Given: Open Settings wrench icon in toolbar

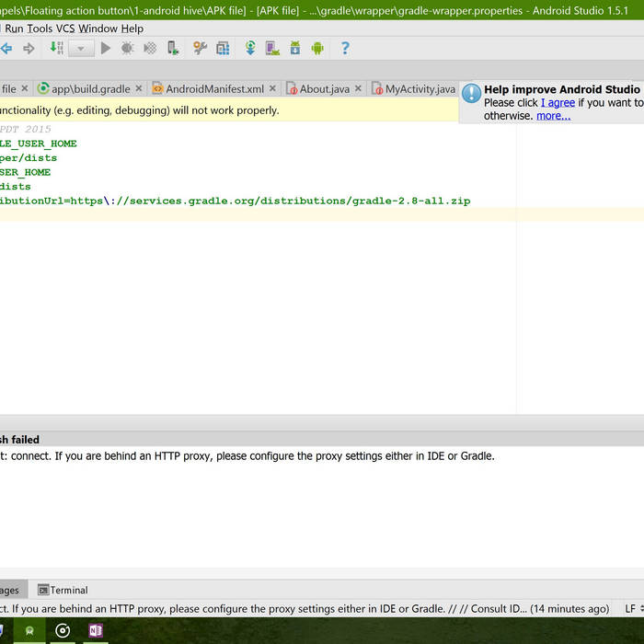Looking at the screenshot, I should click(200, 49).
